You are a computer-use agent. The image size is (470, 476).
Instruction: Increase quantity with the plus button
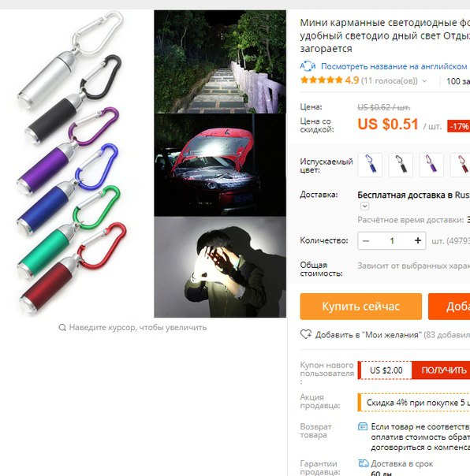(418, 240)
